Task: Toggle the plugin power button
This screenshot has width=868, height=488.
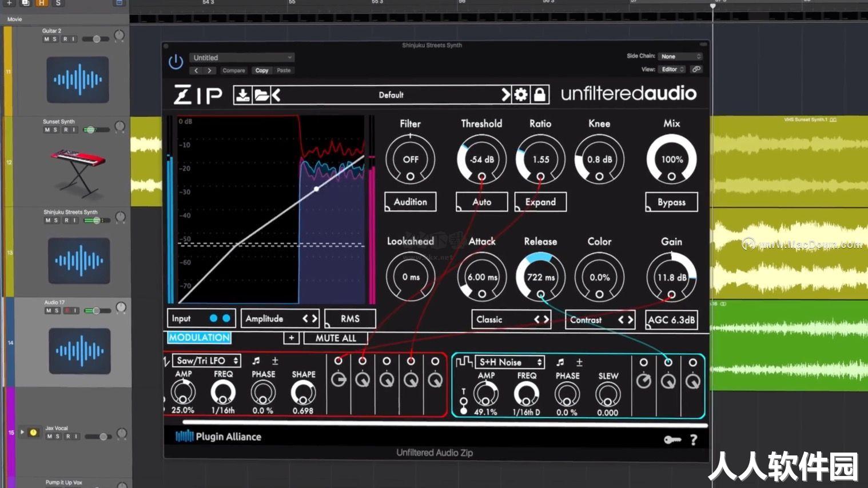Action: [176, 61]
